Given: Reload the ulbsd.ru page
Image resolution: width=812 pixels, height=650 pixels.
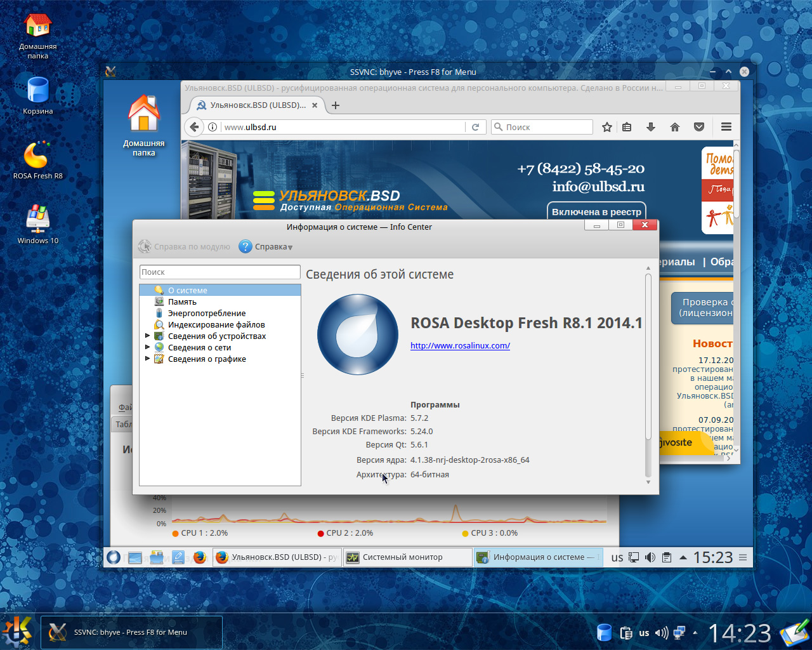Looking at the screenshot, I should [475, 127].
